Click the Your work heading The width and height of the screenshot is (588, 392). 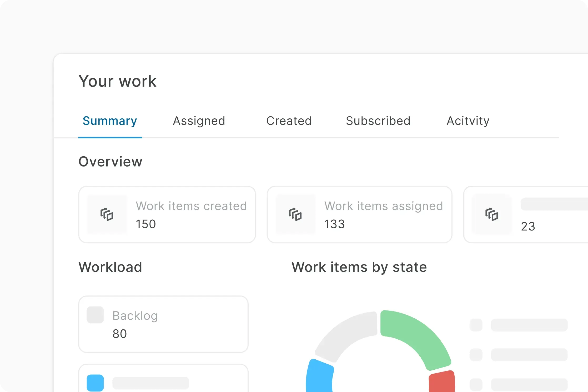(x=118, y=81)
